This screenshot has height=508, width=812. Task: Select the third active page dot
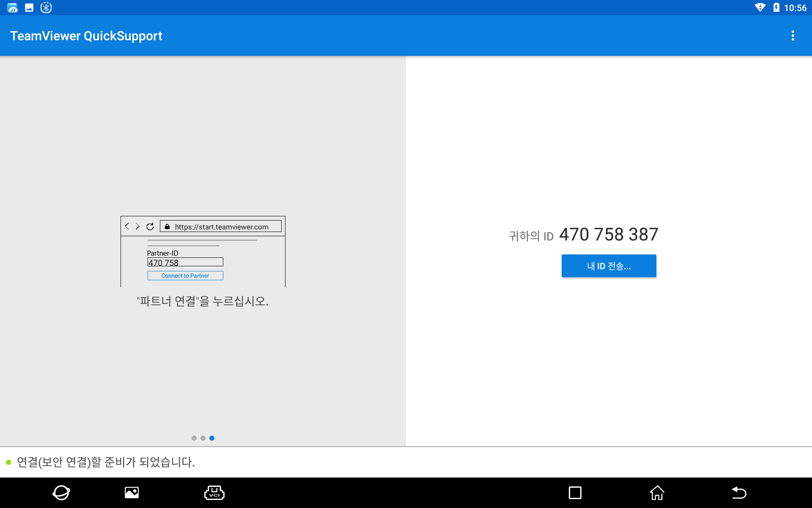click(x=212, y=438)
